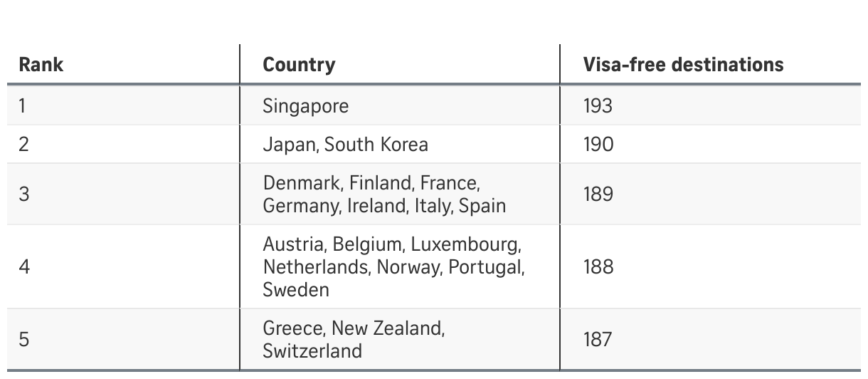Click rank number 1 cell
The width and height of the screenshot is (868, 379).
tap(22, 106)
